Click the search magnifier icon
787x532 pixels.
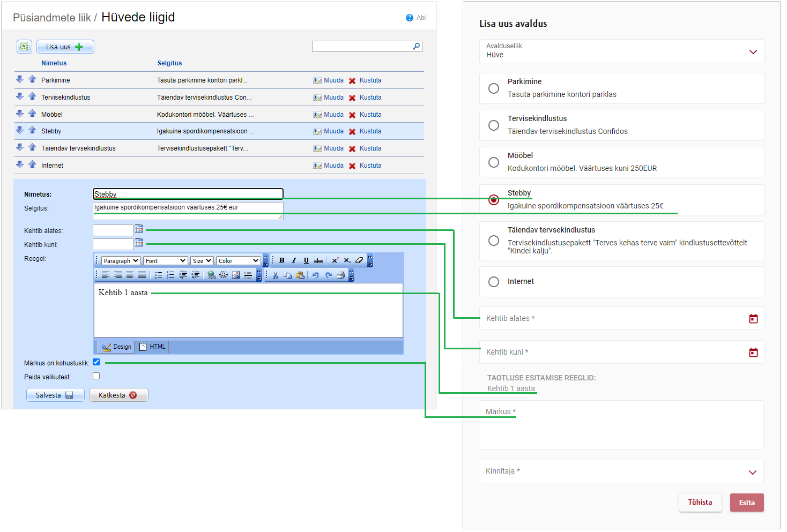coord(416,47)
